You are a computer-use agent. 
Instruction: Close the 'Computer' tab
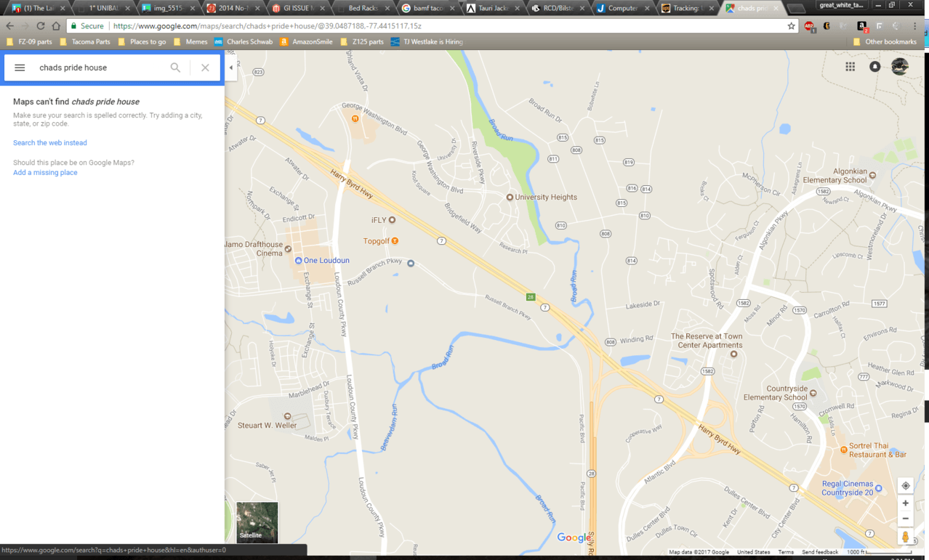(x=647, y=9)
